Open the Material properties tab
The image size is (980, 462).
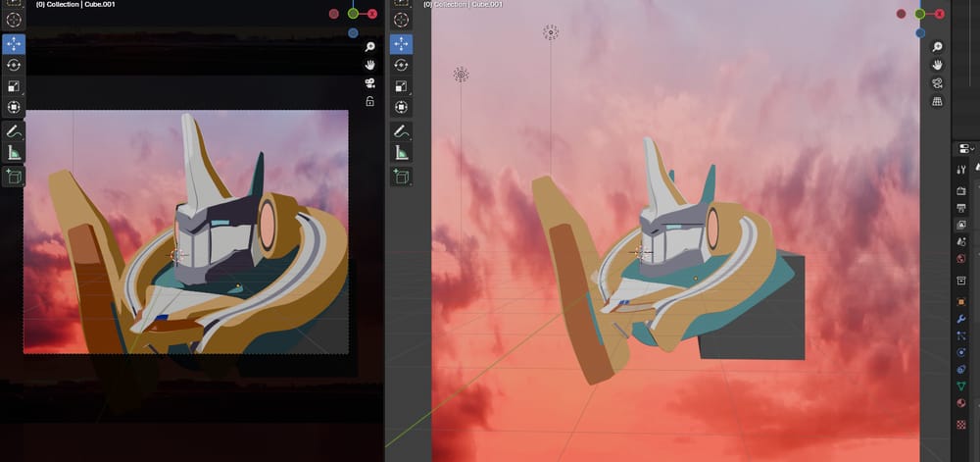(961, 403)
